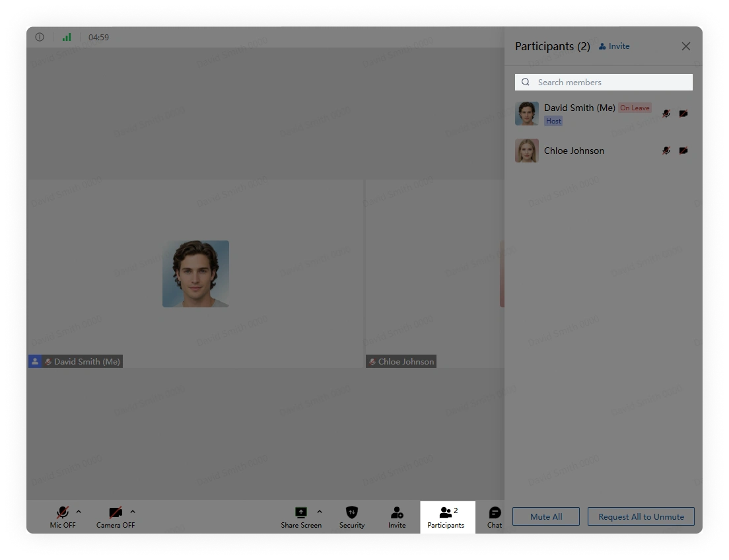Viewport: 729px width, 560px height.
Task: Open the Security shield menu
Action: tap(352, 517)
